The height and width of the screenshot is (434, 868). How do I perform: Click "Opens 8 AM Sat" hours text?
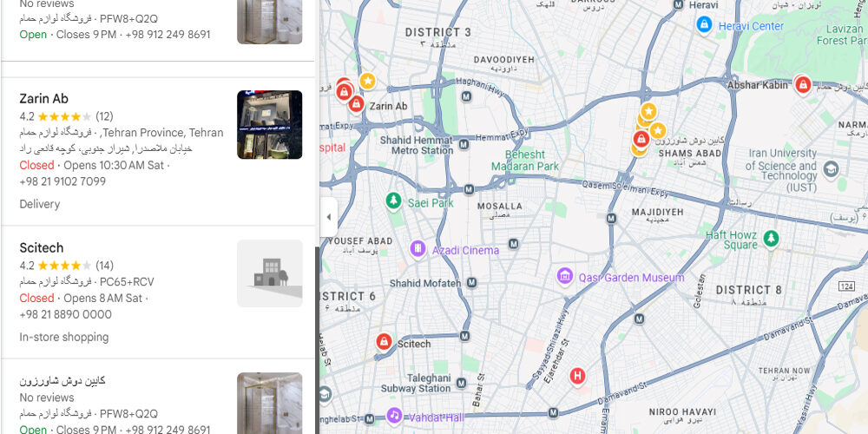tap(103, 298)
